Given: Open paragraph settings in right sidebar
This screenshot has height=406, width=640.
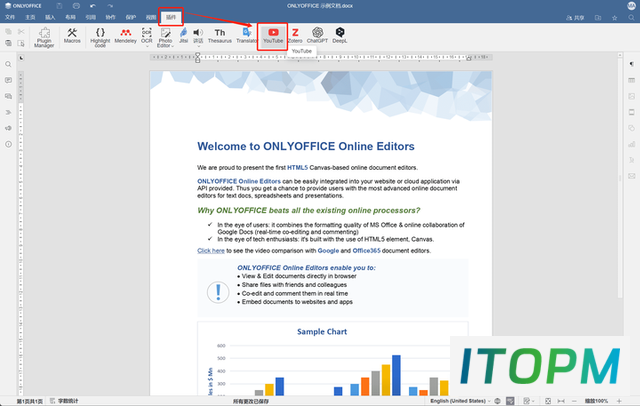Looking at the screenshot, I should click(631, 64).
